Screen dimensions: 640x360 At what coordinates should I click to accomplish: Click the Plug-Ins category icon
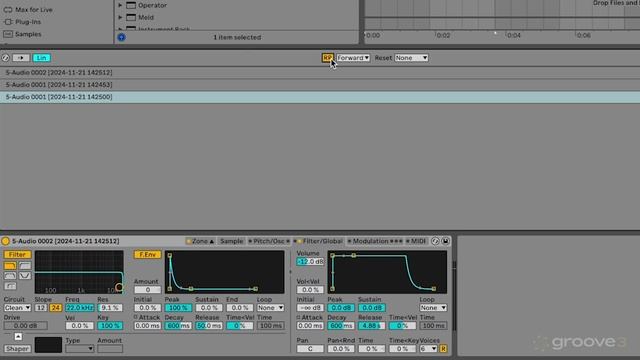[x=8, y=22]
